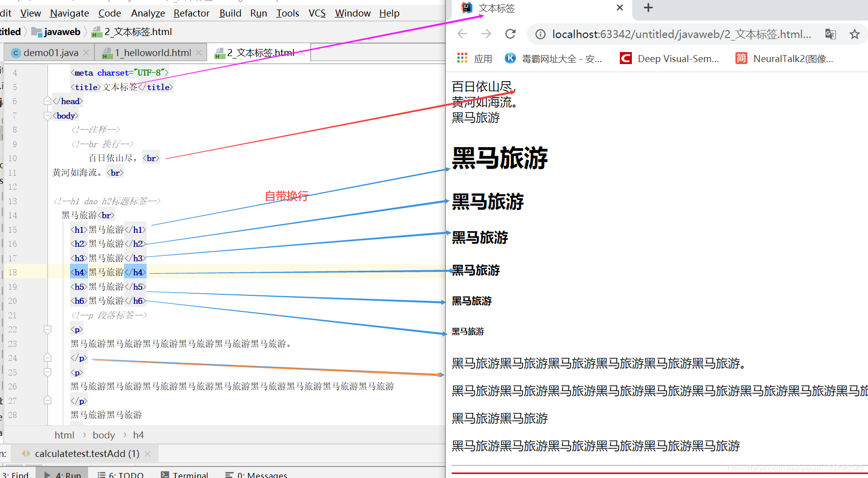This screenshot has width=868, height=478.
Task: Open the Tools menu
Action: [x=288, y=13]
